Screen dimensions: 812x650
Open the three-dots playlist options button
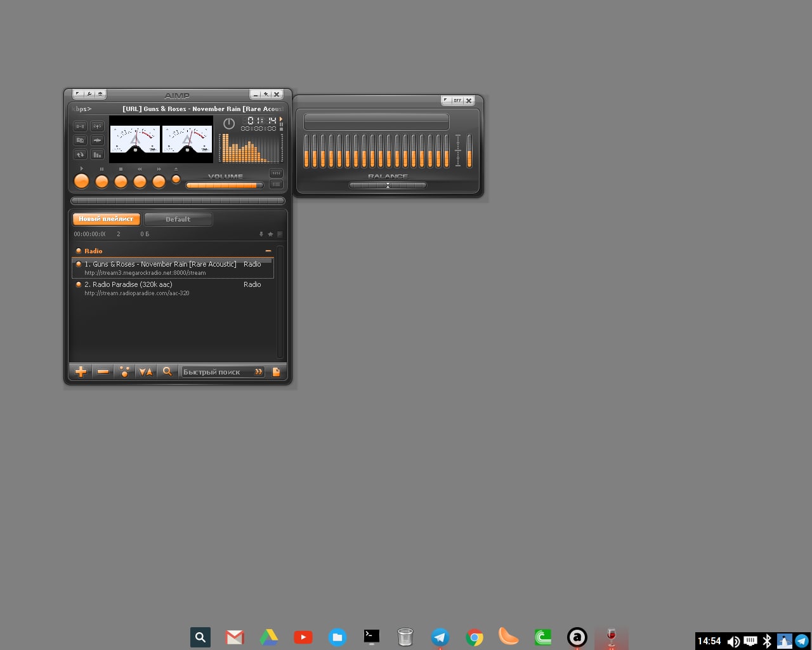click(x=124, y=372)
